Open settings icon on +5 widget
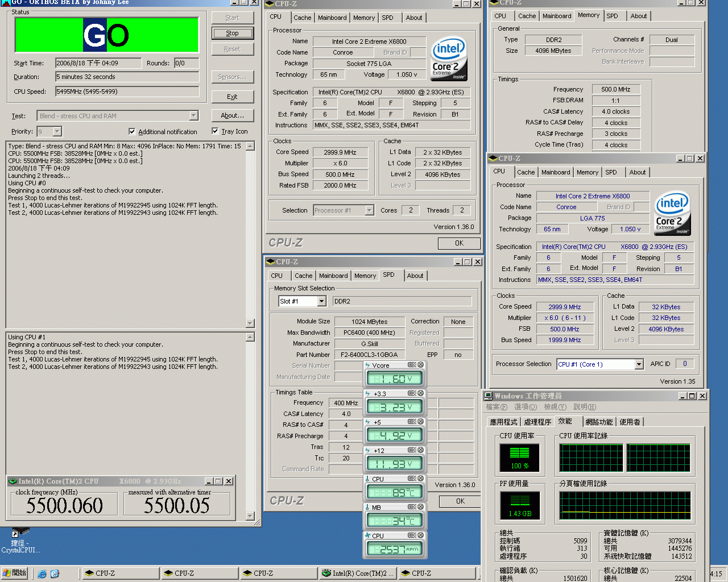 (x=412, y=422)
